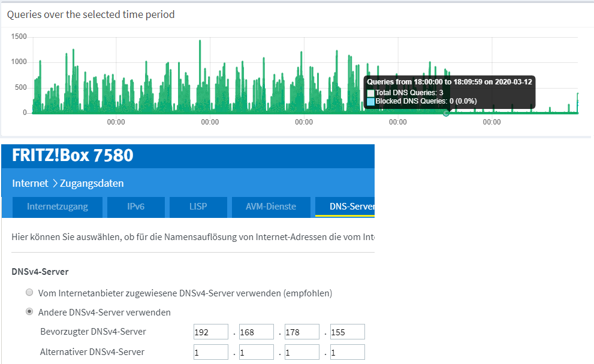Click Total DNS Queries legend swatch in tooltip

370,93
